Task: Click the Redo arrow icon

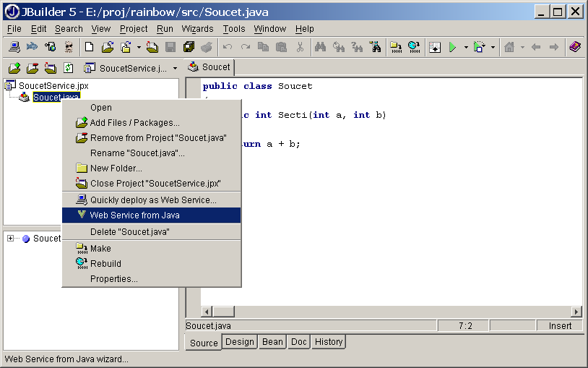Action: coord(246,47)
